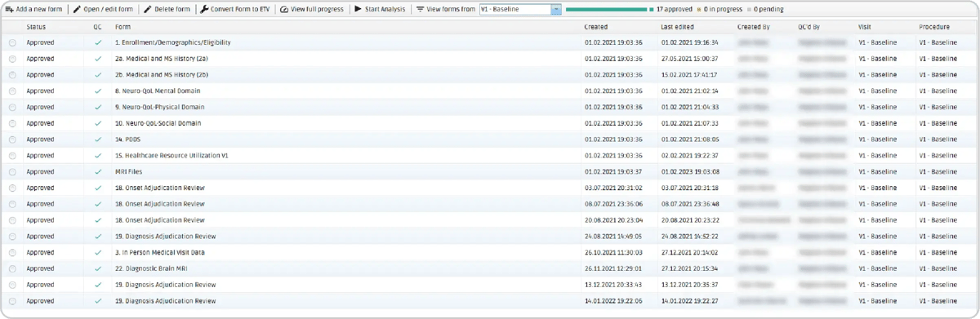Viewport: 980px width, 319px height.
Task: Click Last edited value 15.02.2021 17:41:17
Action: [689, 75]
